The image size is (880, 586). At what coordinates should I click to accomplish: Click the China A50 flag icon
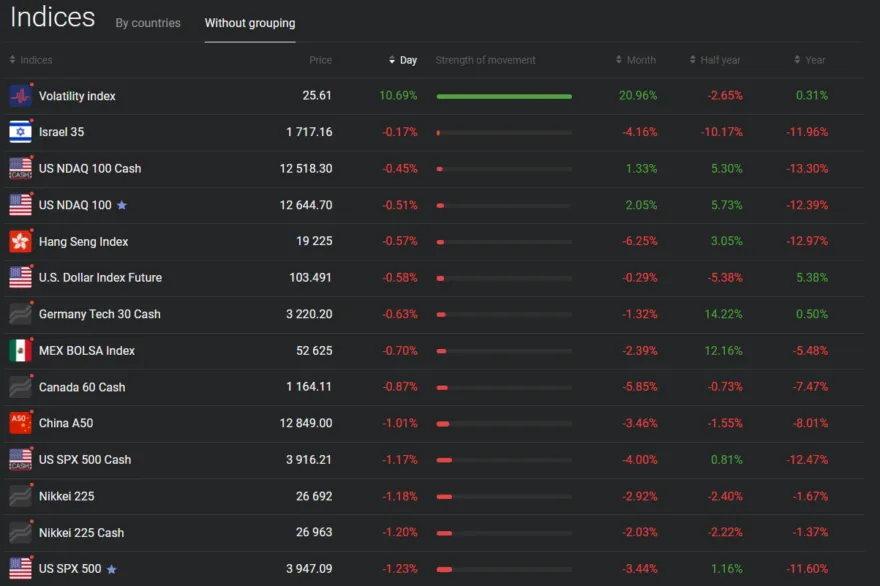point(20,423)
